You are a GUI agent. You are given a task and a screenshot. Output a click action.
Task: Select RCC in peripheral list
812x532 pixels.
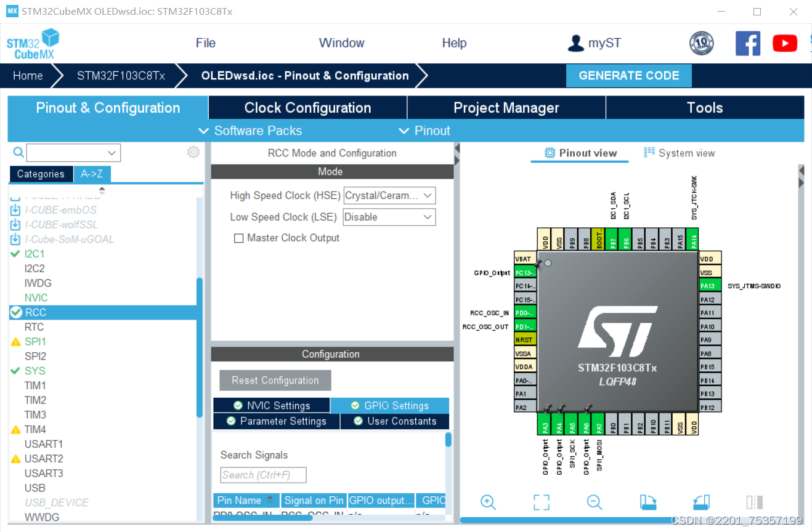[x=102, y=312]
